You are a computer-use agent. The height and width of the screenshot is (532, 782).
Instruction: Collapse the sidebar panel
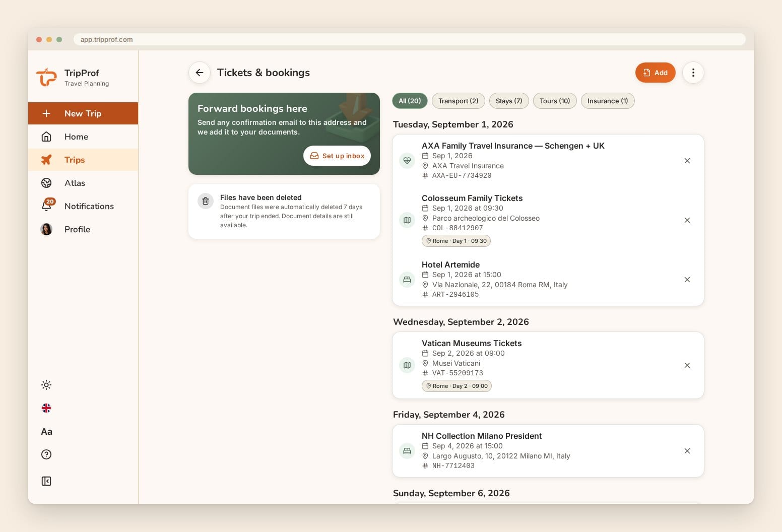[x=46, y=481]
